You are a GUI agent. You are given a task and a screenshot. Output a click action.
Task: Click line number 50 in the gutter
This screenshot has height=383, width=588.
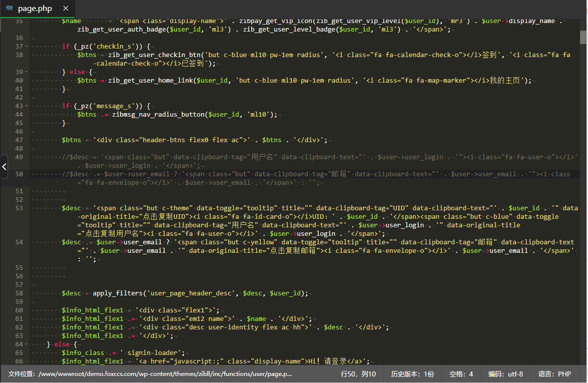(19, 174)
